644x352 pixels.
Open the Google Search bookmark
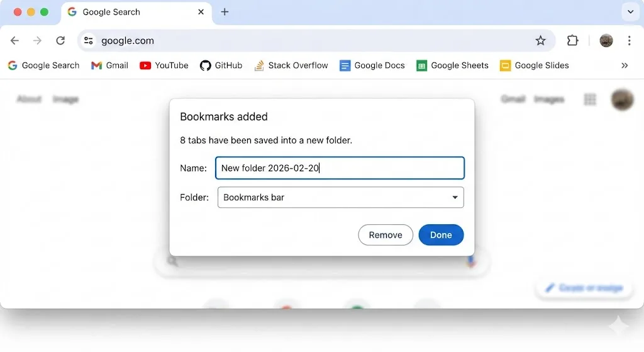(43, 65)
